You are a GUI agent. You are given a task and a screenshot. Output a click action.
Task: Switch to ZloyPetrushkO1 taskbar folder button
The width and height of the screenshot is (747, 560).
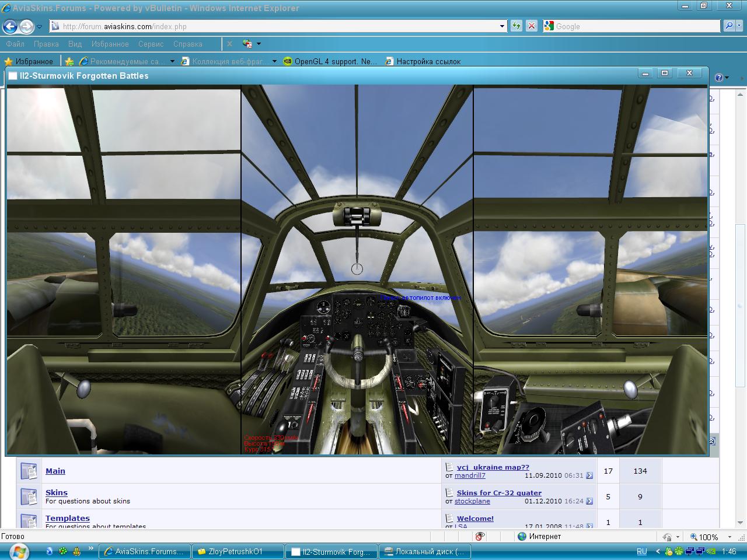click(x=238, y=551)
